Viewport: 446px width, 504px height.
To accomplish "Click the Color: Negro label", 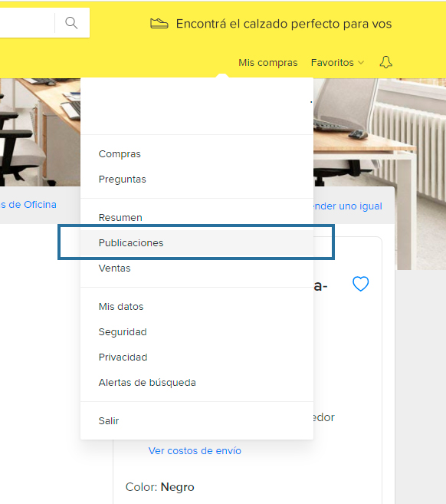I will (159, 487).
